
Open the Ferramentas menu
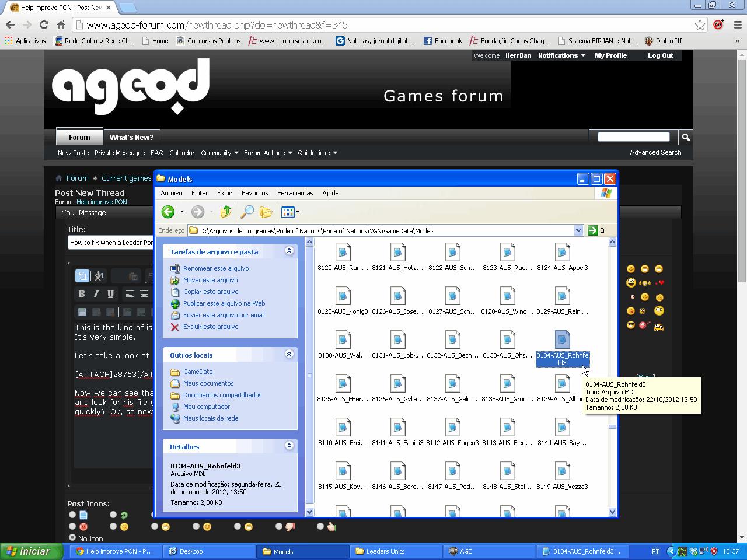295,193
